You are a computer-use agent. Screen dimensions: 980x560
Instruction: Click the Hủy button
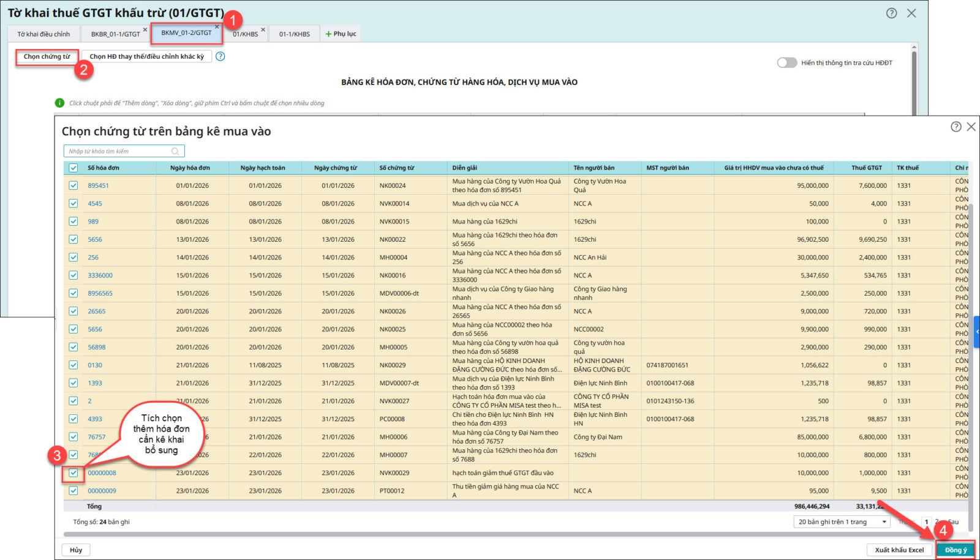point(76,550)
